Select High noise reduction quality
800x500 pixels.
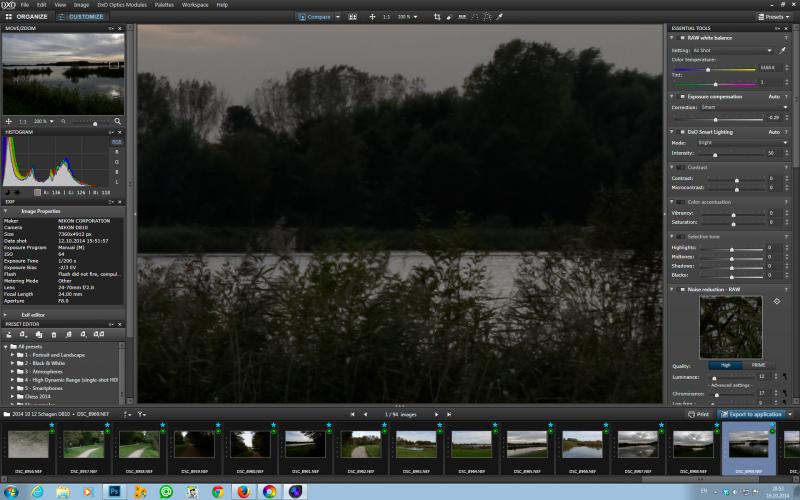(x=726, y=365)
